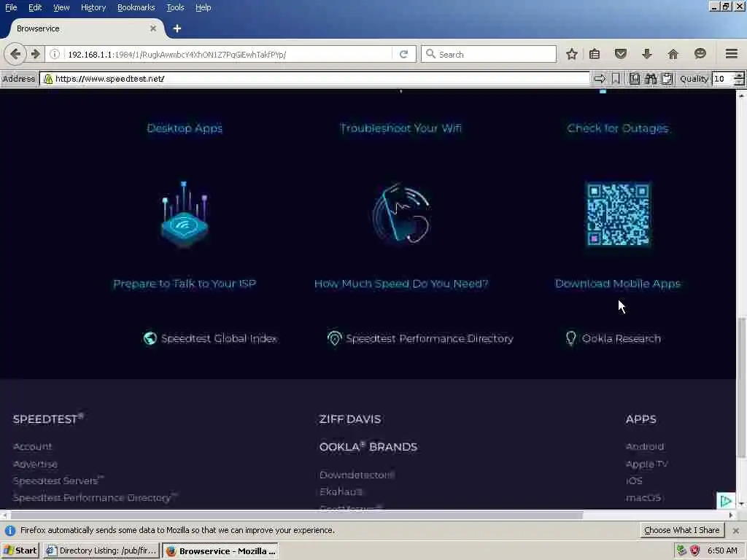Show bookmarks list icon
The height and width of the screenshot is (560, 747).
pyautogui.click(x=594, y=54)
